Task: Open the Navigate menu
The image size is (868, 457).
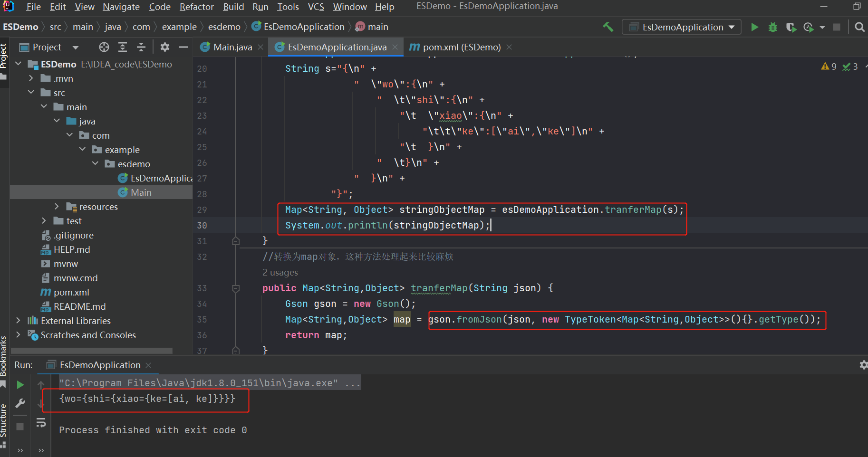Action: click(121, 7)
